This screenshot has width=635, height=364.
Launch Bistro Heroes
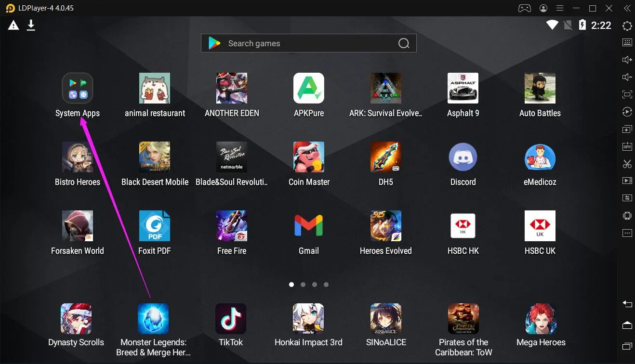(x=77, y=157)
